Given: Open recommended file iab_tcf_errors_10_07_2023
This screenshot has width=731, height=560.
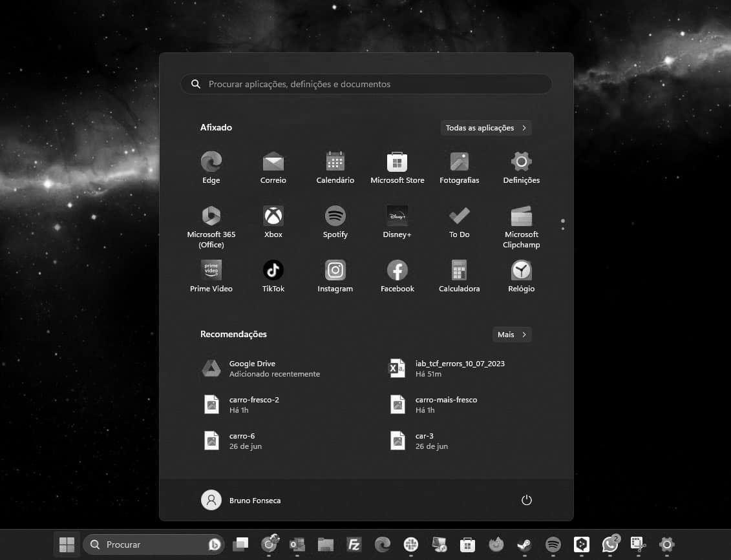Looking at the screenshot, I should 459,368.
